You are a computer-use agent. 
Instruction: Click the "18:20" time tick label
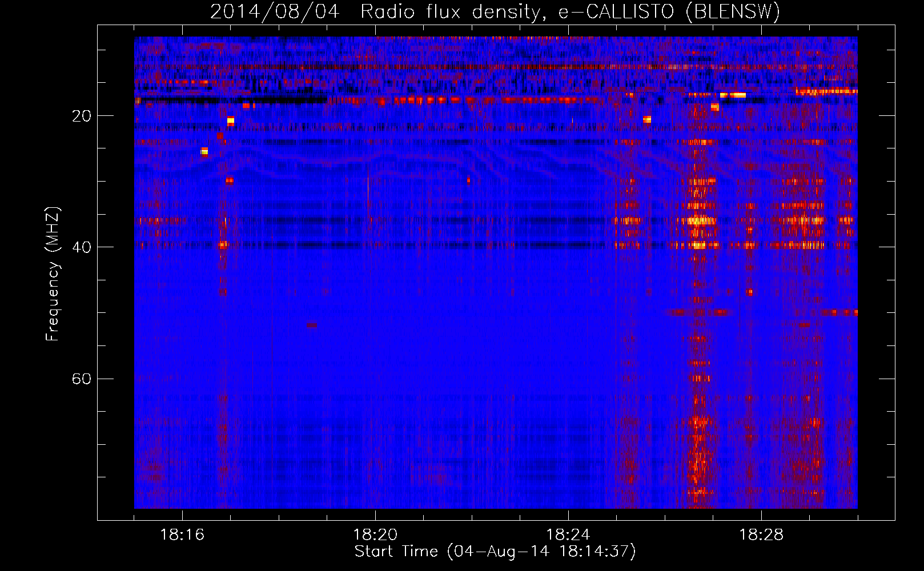pos(375,534)
